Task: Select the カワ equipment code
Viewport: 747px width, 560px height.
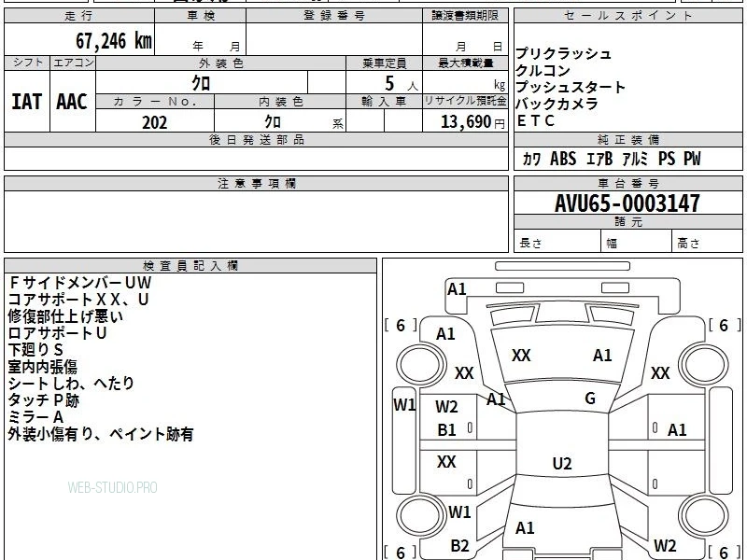Action: (531, 159)
